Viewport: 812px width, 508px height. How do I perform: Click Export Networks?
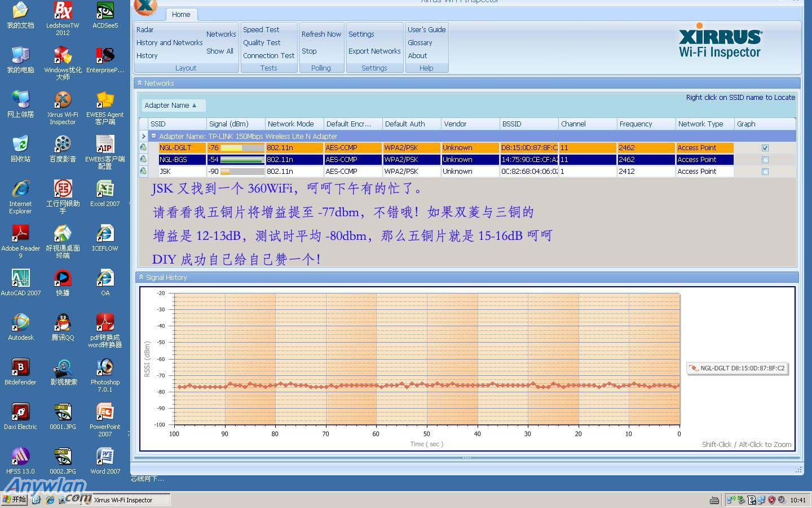point(374,51)
